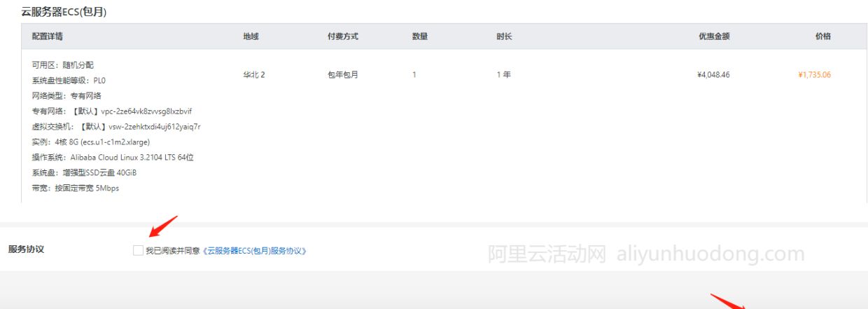Click the quantity value 1
Image resolution: width=868 pixels, height=309 pixels.
pos(414,74)
